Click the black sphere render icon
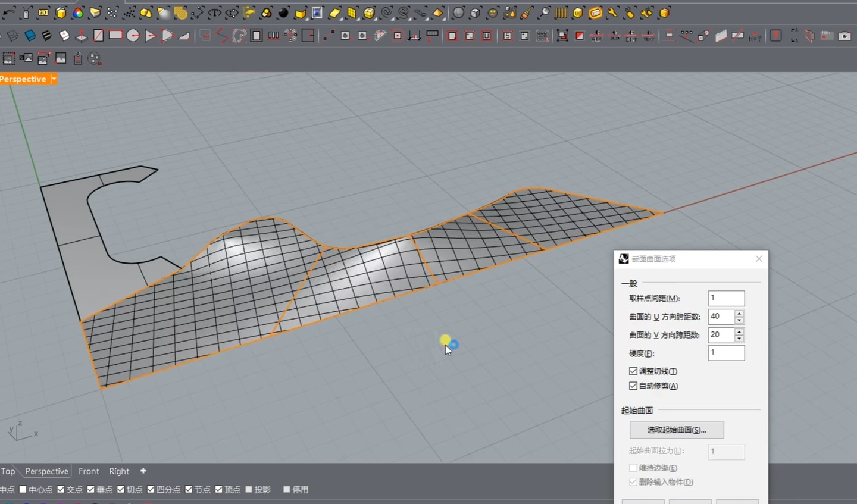Screen dimensions: 857x504 (283, 12)
